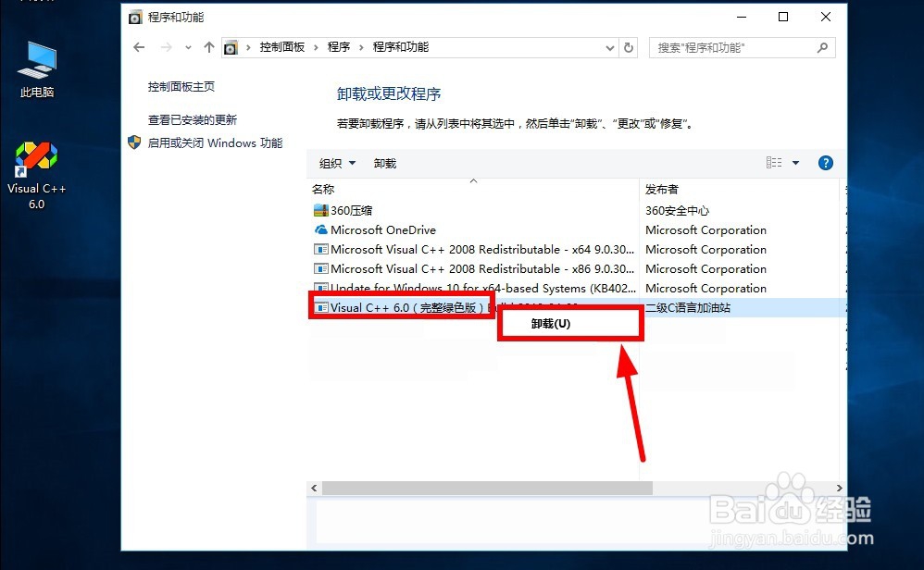Change view with the view icon

pos(774,163)
